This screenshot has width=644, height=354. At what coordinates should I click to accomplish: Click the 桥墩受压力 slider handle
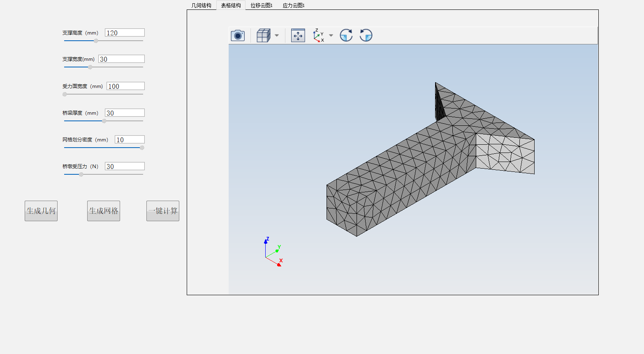81,174
